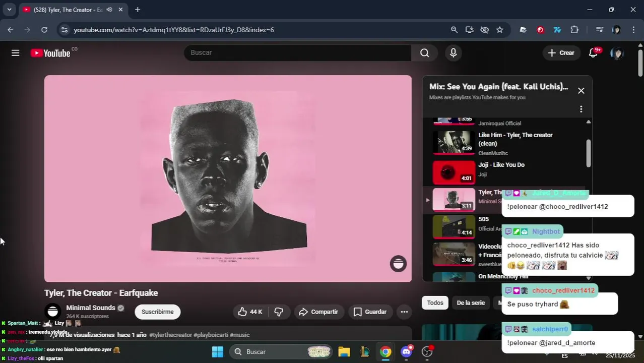Open more actions menu under video
This screenshot has width=644, height=363.
click(x=404, y=312)
